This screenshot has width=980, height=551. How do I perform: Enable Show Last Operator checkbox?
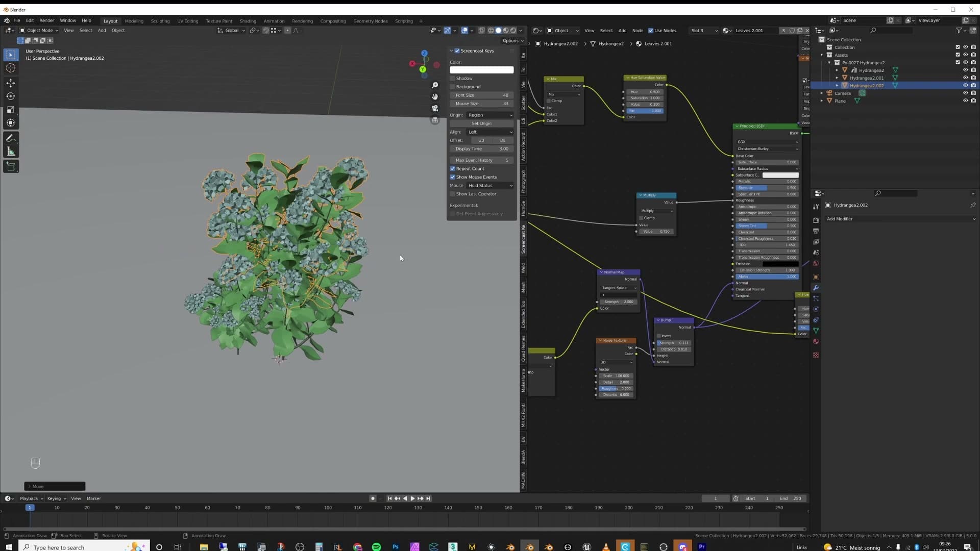(x=452, y=194)
